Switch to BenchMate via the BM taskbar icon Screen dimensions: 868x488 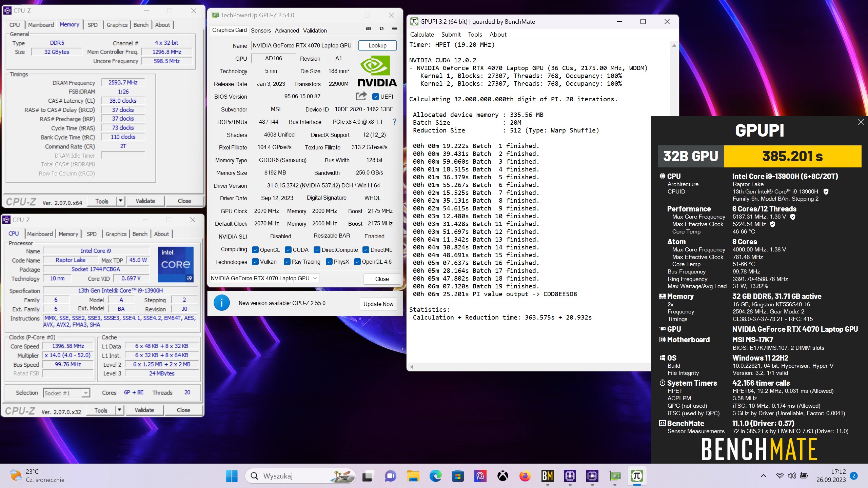(548, 476)
